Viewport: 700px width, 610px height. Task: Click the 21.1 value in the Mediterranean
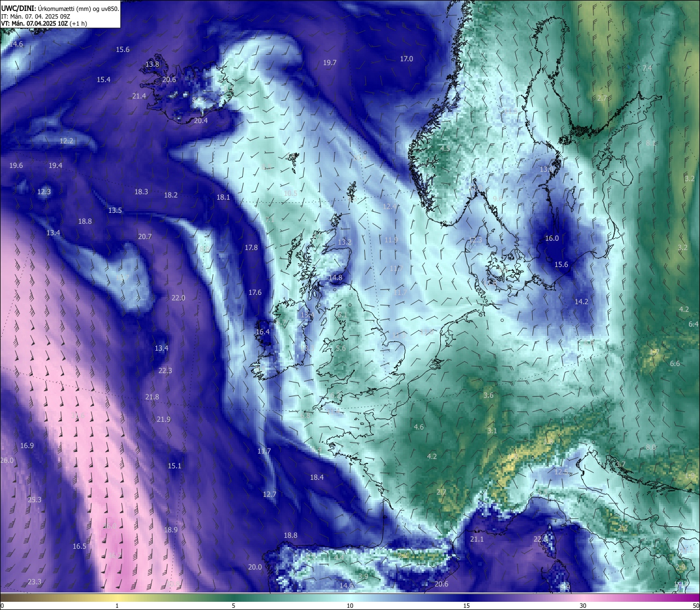(477, 539)
